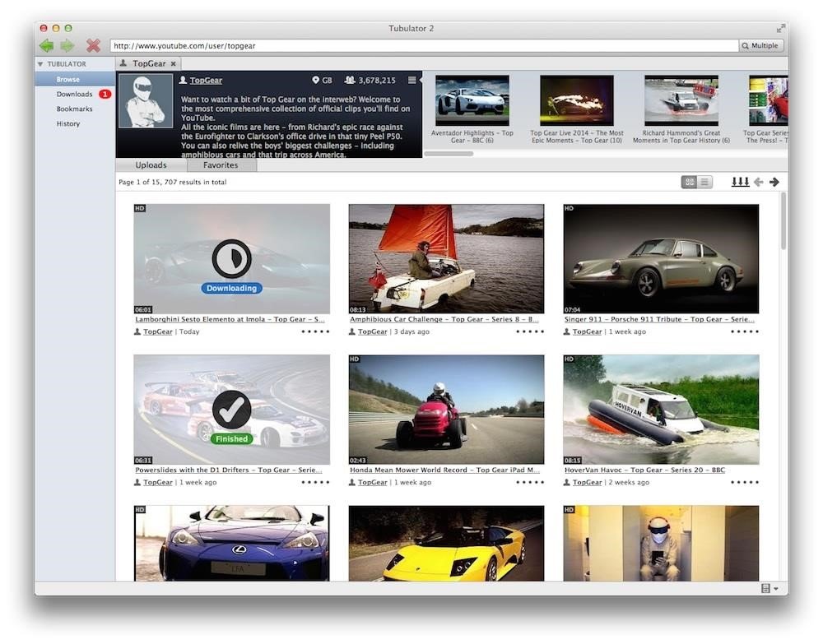The width and height of the screenshot is (823, 644).
Task: Open the channel info menu icon
Action: (x=412, y=81)
